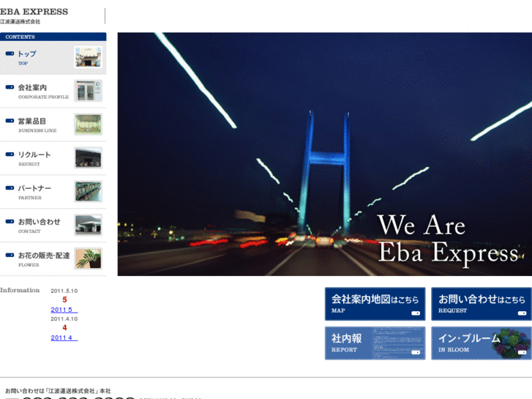Click the blue arrow icon beside 会社案内
This screenshot has width=532, height=399.
coord(10,87)
